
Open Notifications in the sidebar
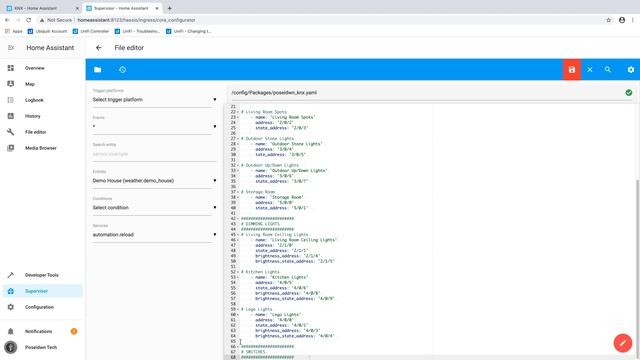42,331
